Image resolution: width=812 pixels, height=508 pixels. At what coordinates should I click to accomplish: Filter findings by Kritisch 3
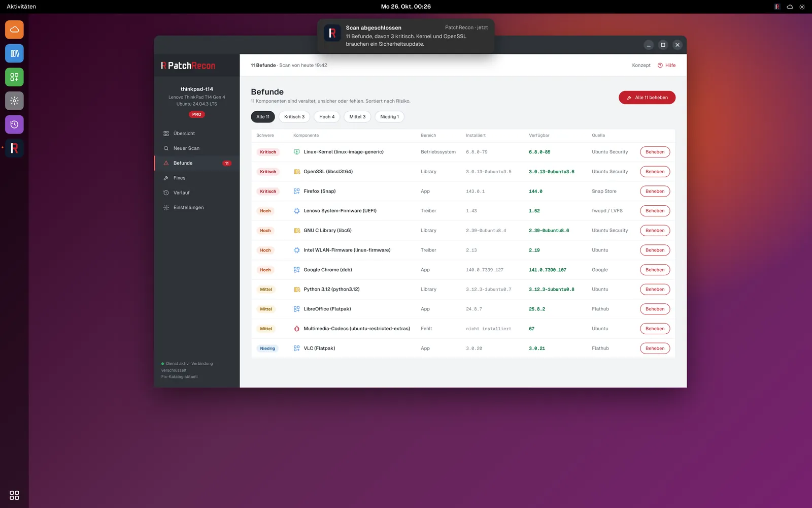[x=294, y=117]
